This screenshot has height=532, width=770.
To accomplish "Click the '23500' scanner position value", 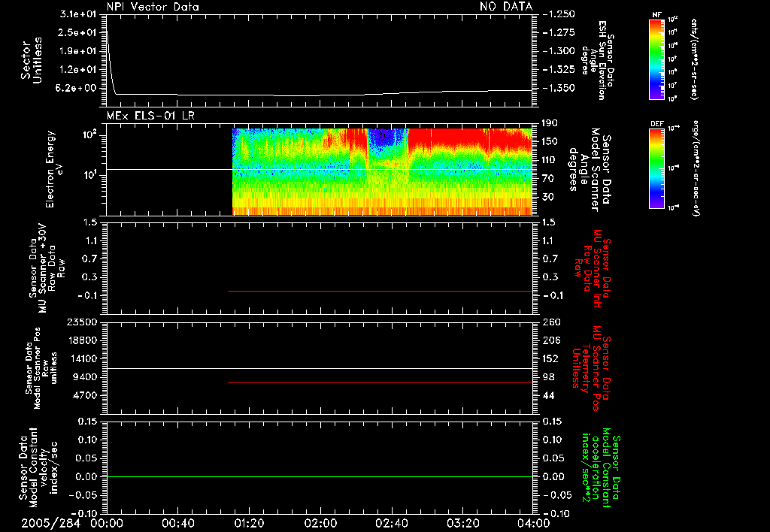I will point(82,322).
